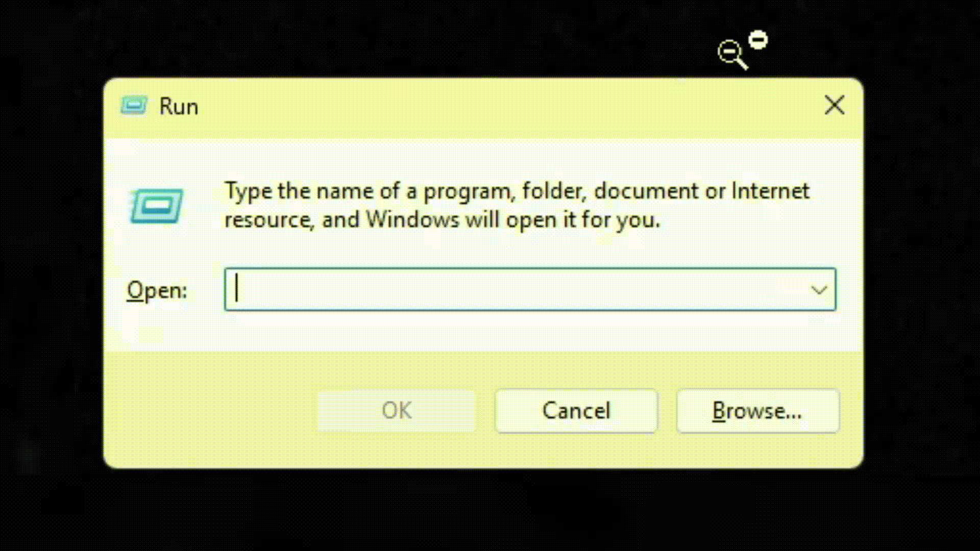Open the Browse... file picker
This screenshot has height=551, width=980.
tap(757, 411)
